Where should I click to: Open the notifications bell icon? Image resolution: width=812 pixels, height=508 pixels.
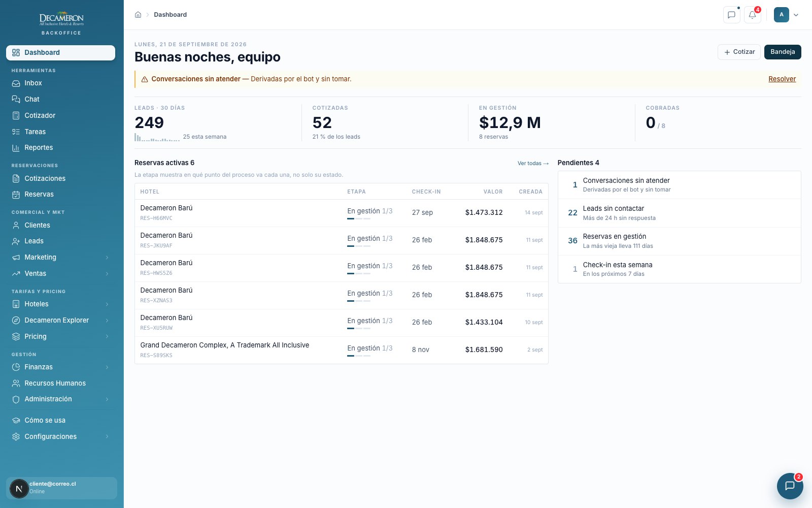click(x=753, y=15)
